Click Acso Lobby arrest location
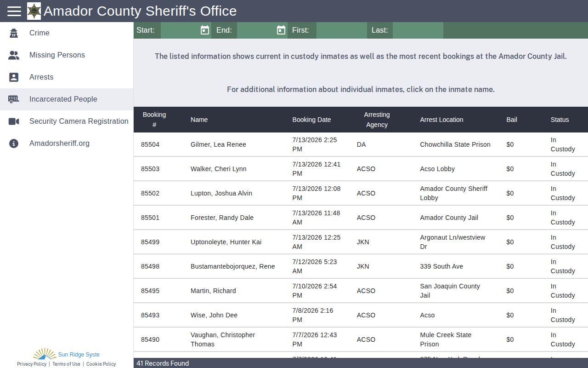Viewport: 588px width, 368px height. (437, 169)
